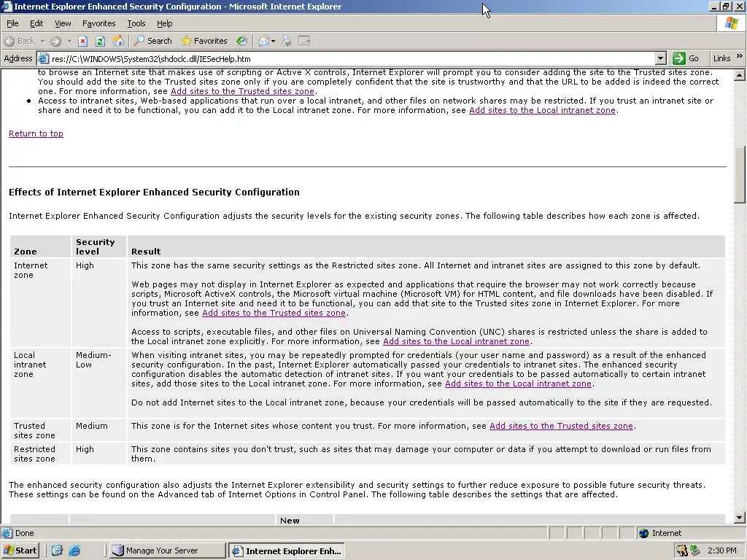Click the keys security tray icon
747x560 pixels.
pos(682,551)
